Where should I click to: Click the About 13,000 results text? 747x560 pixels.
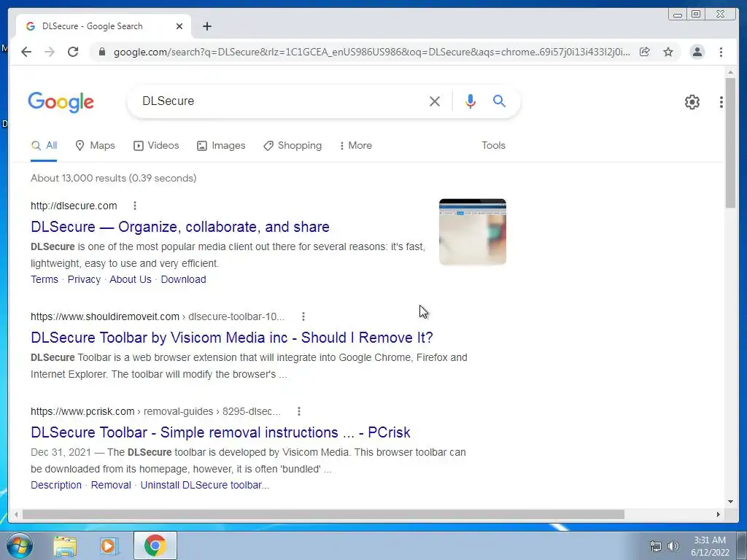click(x=113, y=178)
